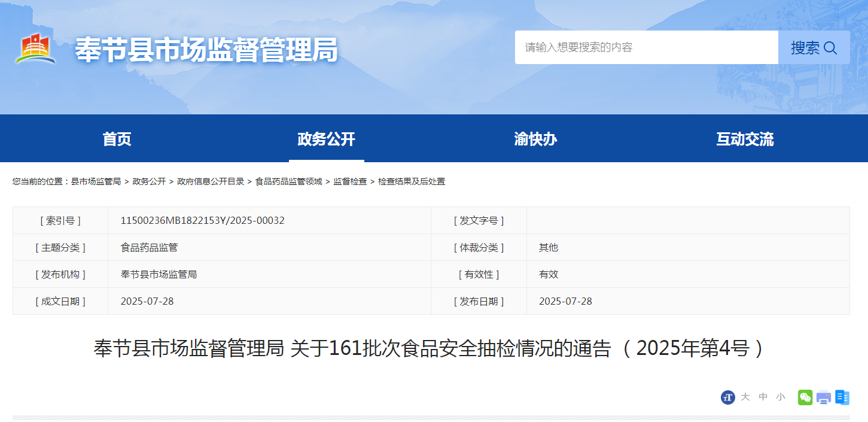Click the 有效 validity value
This screenshot has width=868, height=422.
pyautogui.click(x=549, y=274)
